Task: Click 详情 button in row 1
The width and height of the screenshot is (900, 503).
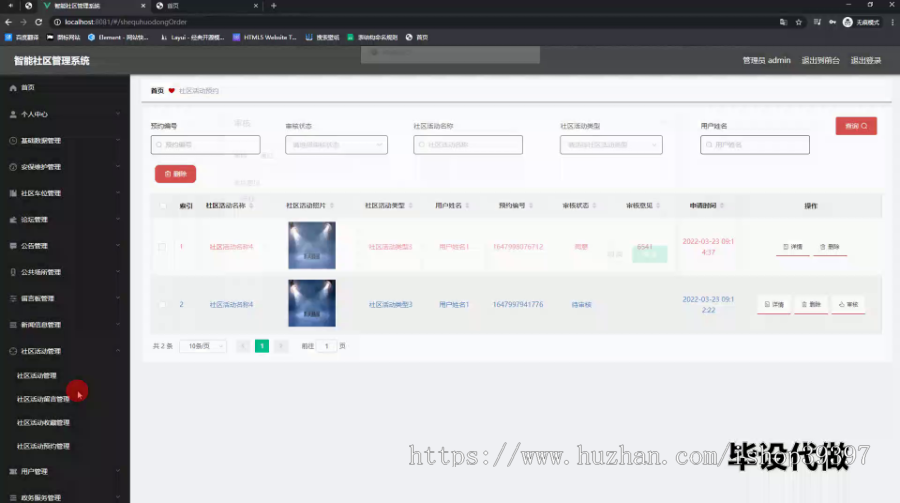Action: point(793,247)
